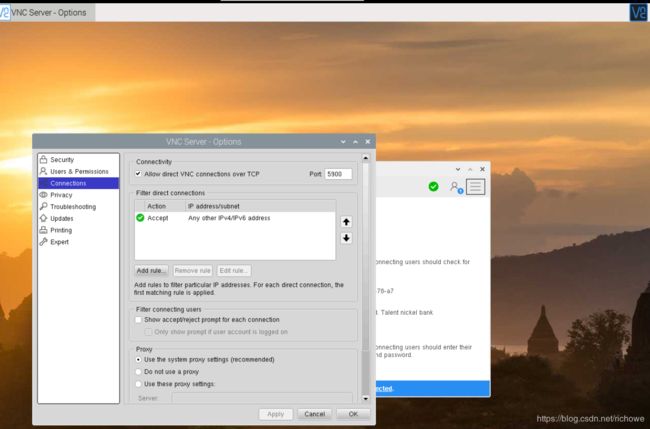Click the Troubleshooting magnifier icon
Screen dimensions: 650x429
point(43,206)
